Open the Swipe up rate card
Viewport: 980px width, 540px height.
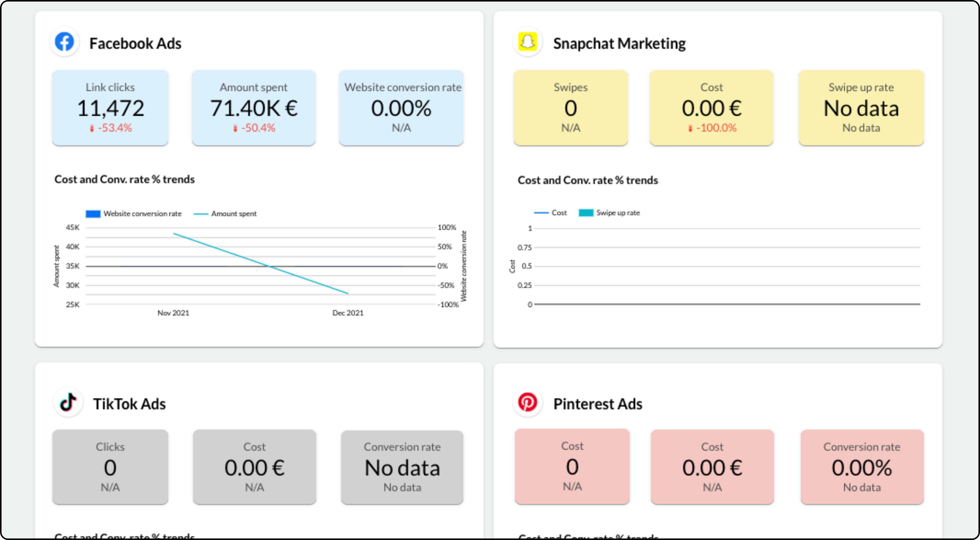click(861, 107)
